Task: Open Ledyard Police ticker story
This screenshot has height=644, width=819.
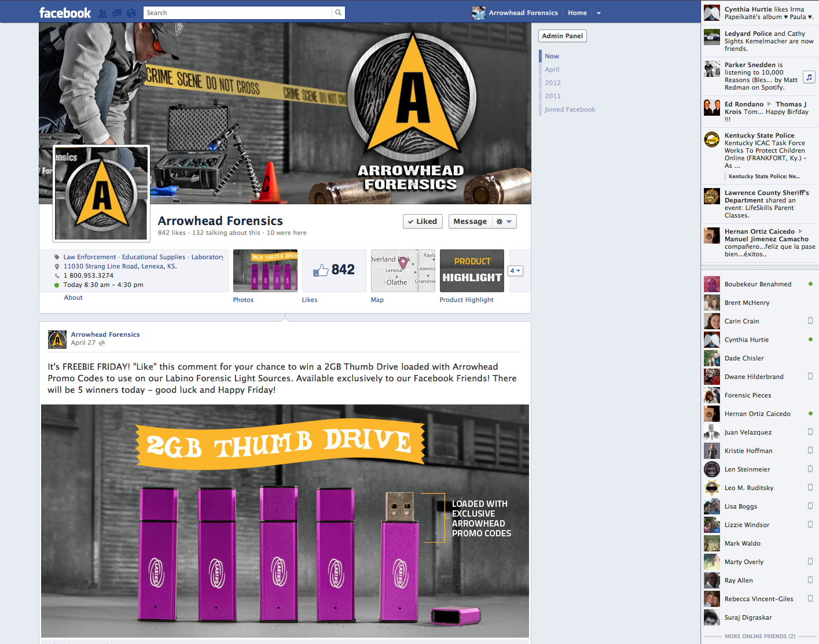Action: [759, 41]
